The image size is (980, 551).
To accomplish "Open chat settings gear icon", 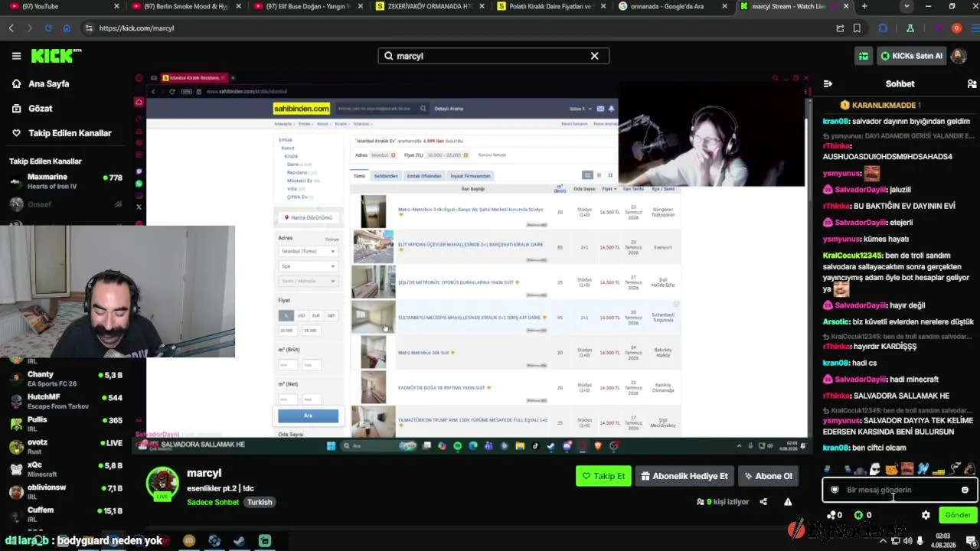I will pos(926,515).
